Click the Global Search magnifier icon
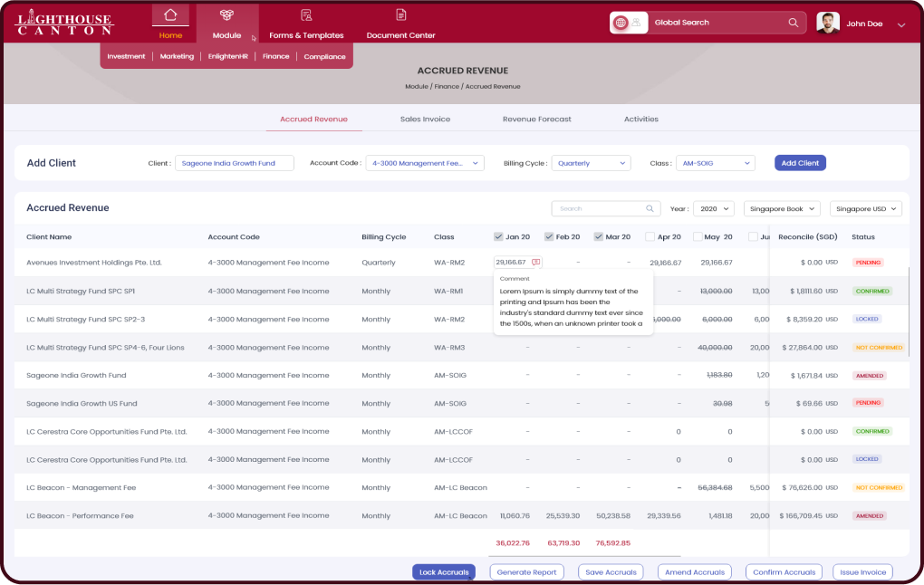This screenshot has width=924, height=585. click(x=794, y=23)
